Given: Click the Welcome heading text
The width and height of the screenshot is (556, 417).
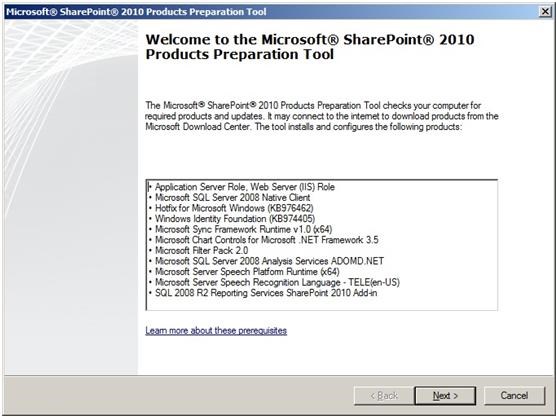Looking at the screenshot, I should point(310,47).
